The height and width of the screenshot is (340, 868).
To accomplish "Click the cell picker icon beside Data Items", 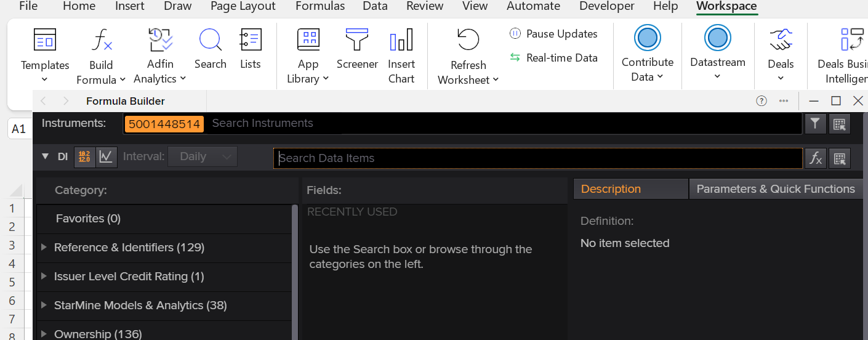I will point(839,158).
